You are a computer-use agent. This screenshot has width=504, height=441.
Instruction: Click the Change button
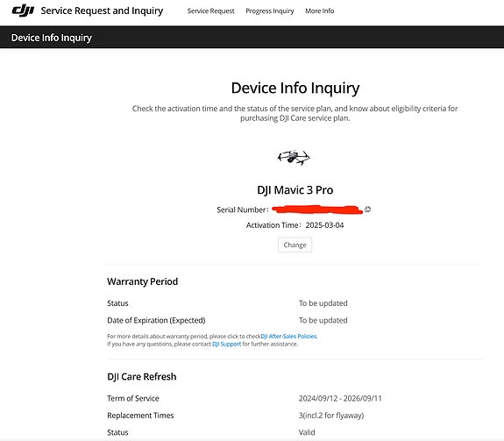pyautogui.click(x=295, y=245)
